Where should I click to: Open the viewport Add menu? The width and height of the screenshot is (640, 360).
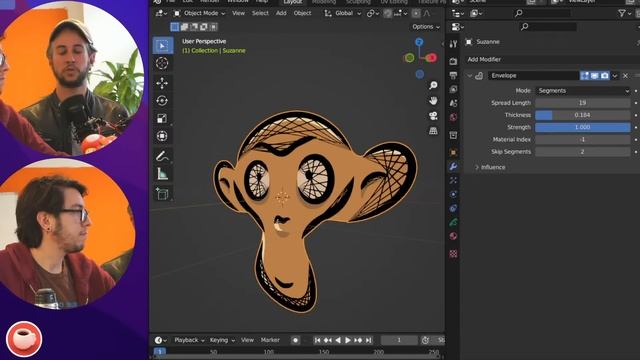(281, 13)
